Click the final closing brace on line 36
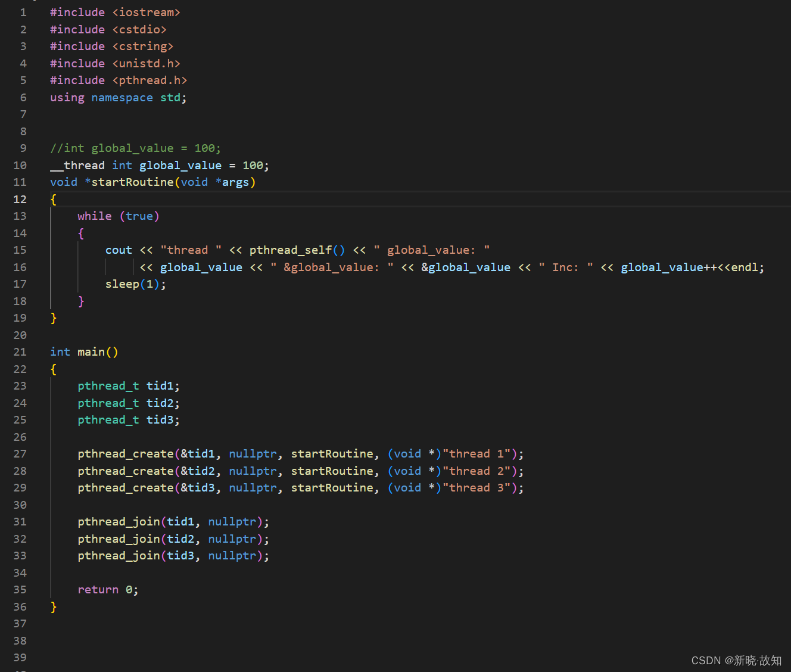The image size is (791, 672). 54,607
